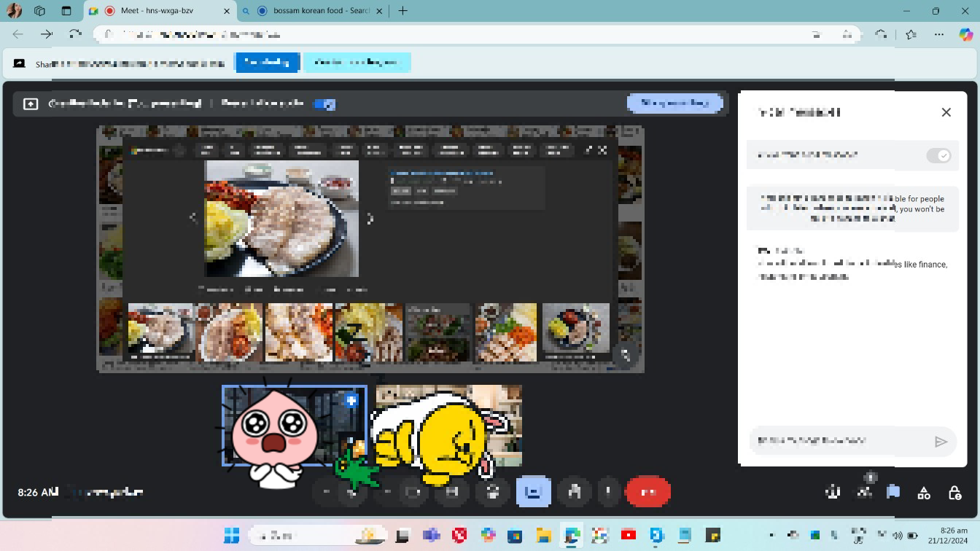This screenshot has width=980, height=551.
Task: Open Edge workspaces icon
Action: (40, 11)
